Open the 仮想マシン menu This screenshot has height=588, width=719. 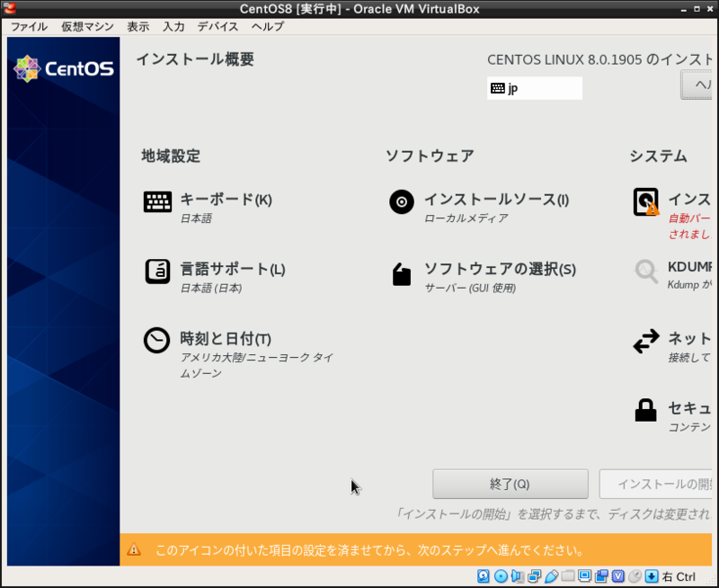click(x=87, y=27)
